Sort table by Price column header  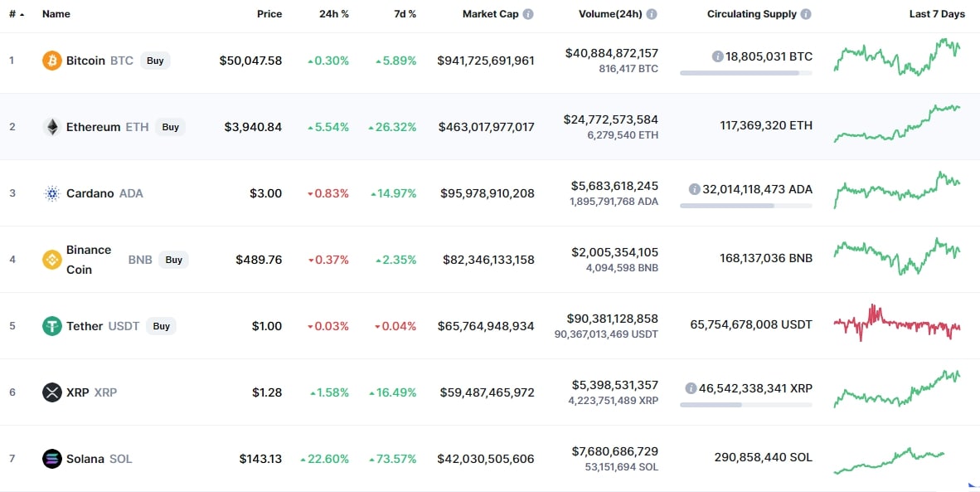click(269, 14)
